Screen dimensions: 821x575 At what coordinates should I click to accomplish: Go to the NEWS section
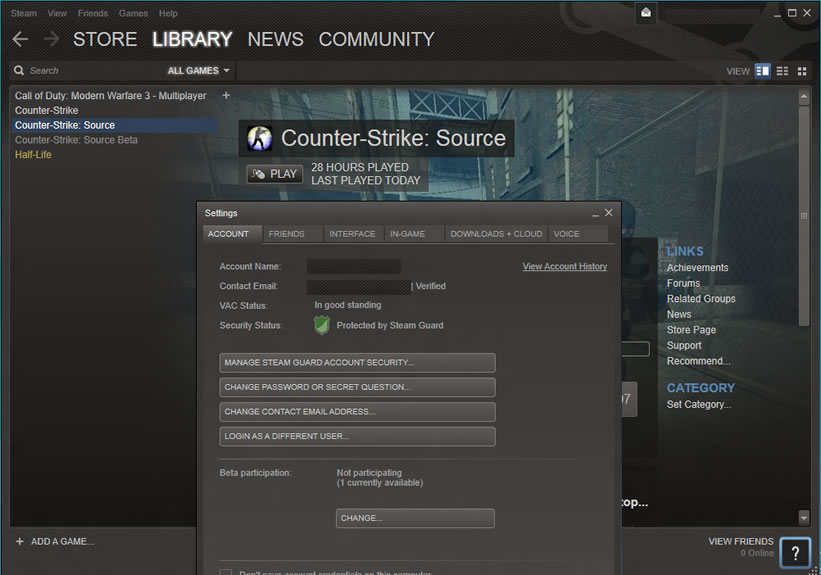pos(275,39)
